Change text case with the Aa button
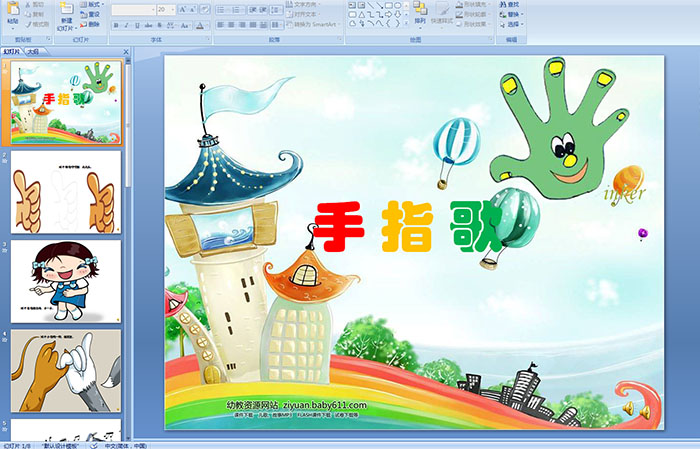 184,25
